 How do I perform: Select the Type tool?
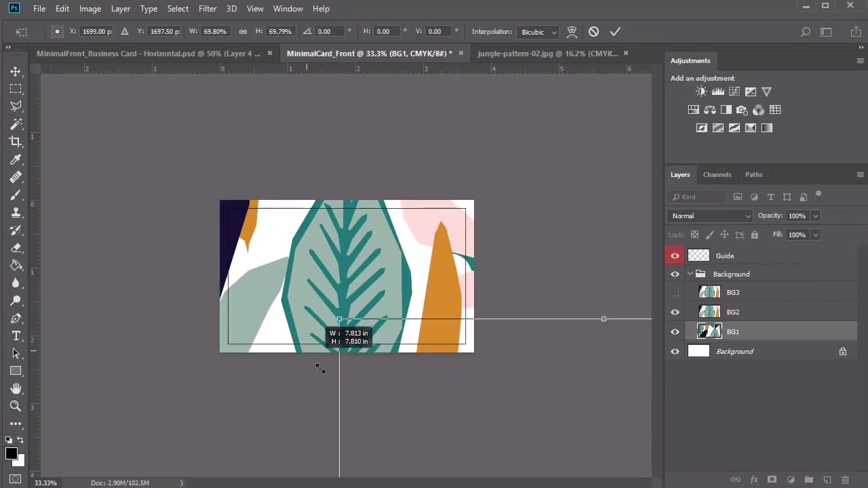tap(16, 335)
